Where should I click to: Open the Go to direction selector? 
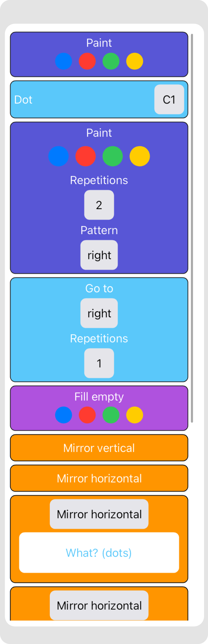(x=99, y=313)
